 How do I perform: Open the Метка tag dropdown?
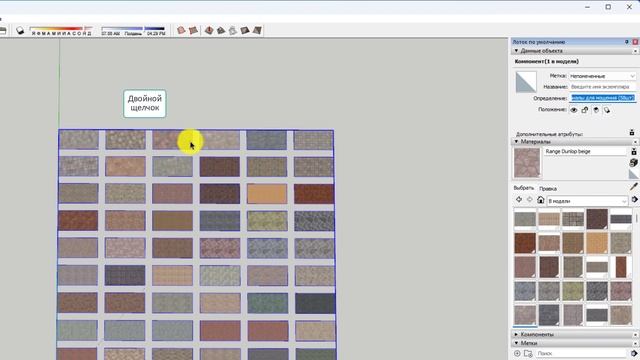pyautogui.click(x=602, y=76)
